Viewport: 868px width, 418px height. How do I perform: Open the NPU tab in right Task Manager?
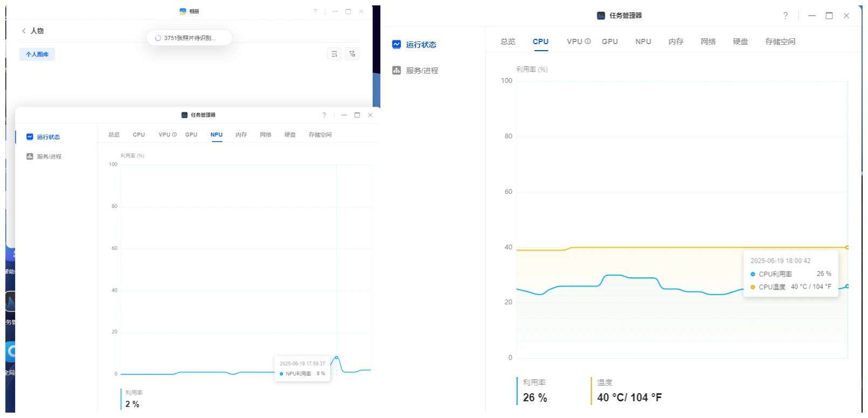643,41
